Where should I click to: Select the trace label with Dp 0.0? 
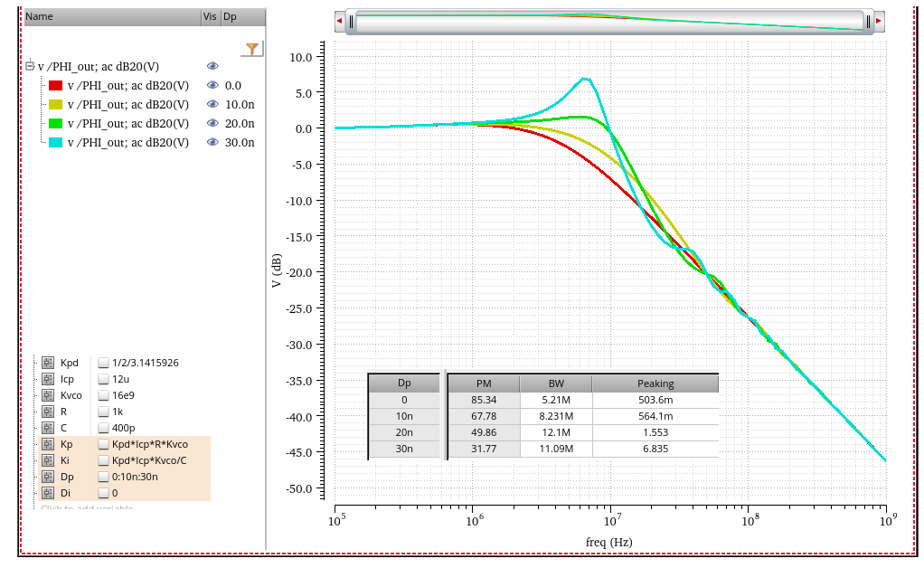tap(128, 85)
